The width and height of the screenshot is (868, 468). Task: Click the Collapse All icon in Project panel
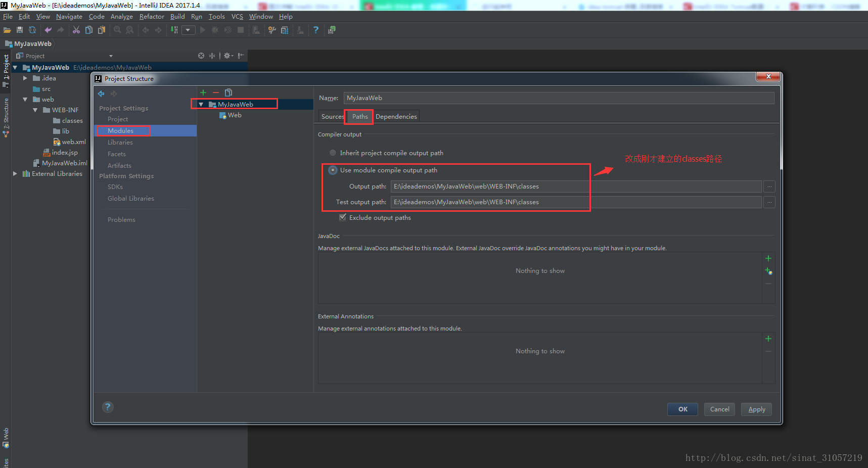[212, 56]
